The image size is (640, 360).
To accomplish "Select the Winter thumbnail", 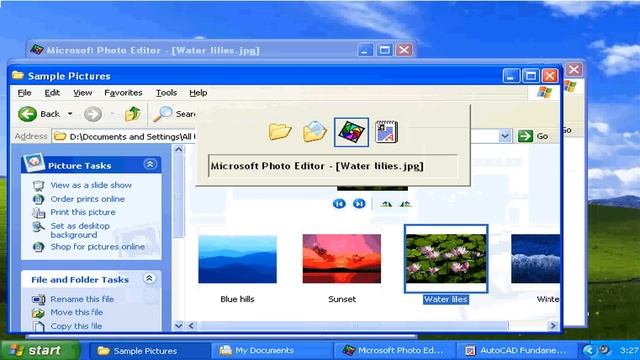I will click(x=535, y=259).
